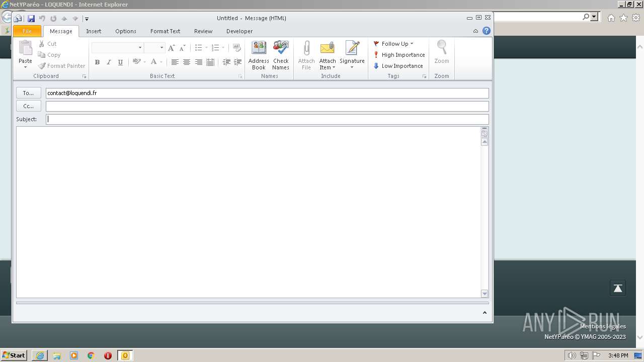
Task: Click the Increase Indent icon
Action: click(238, 62)
